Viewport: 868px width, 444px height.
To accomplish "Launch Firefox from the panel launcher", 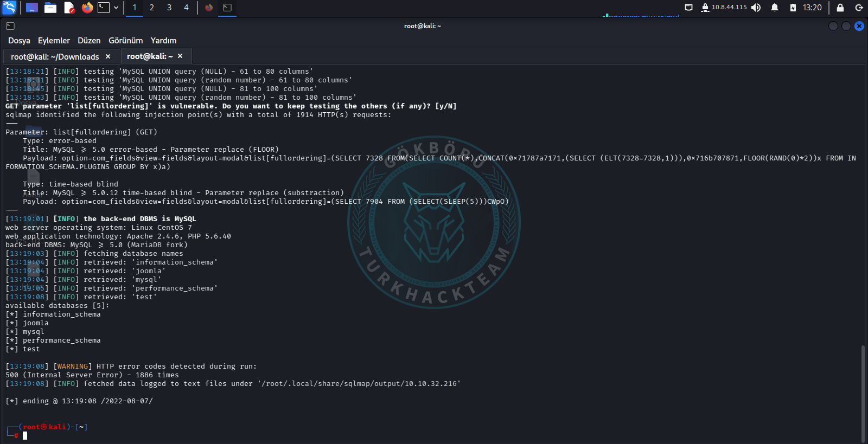I will (87, 8).
